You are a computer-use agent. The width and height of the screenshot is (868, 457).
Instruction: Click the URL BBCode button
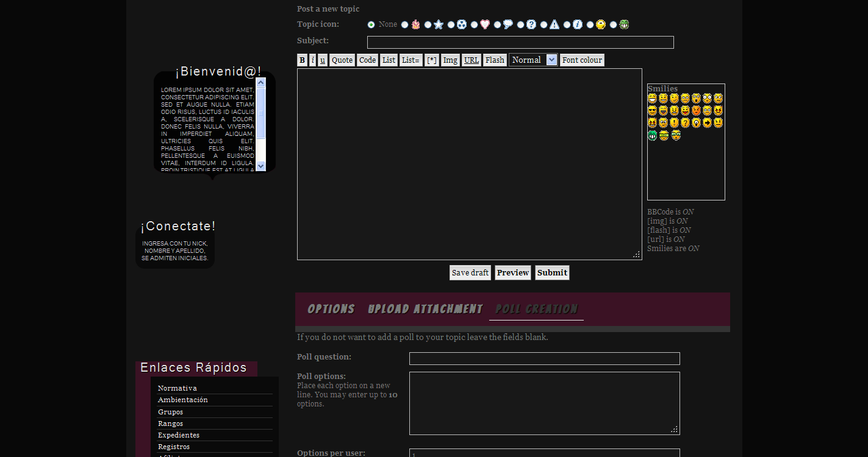click(x=472, y=60)
